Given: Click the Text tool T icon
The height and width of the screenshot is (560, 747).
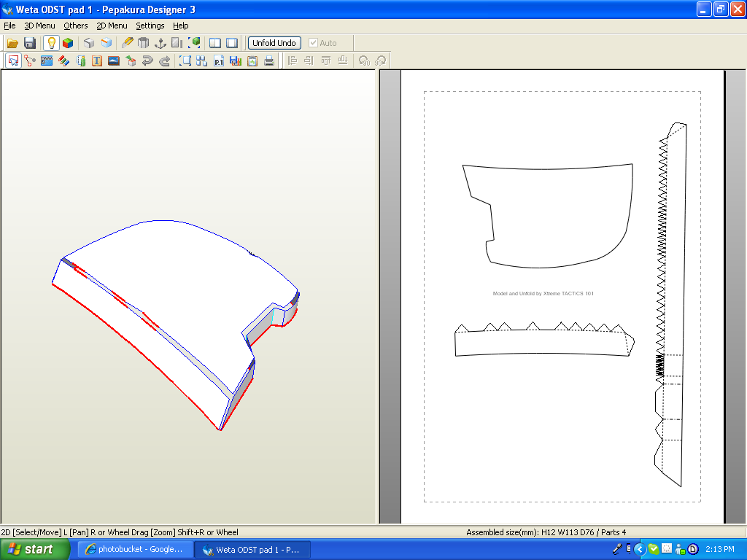Looking at the screenshot, I should tap(96, 61).
